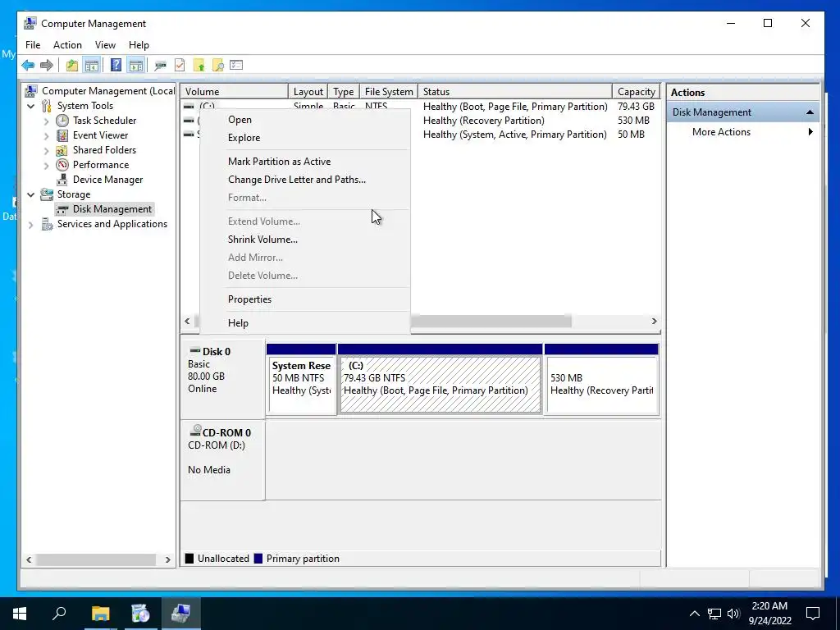Image resolution: width=840 pixels, height=630 pixels.
Task: Sort by the Status column header
Action: [x=514, y=92]
